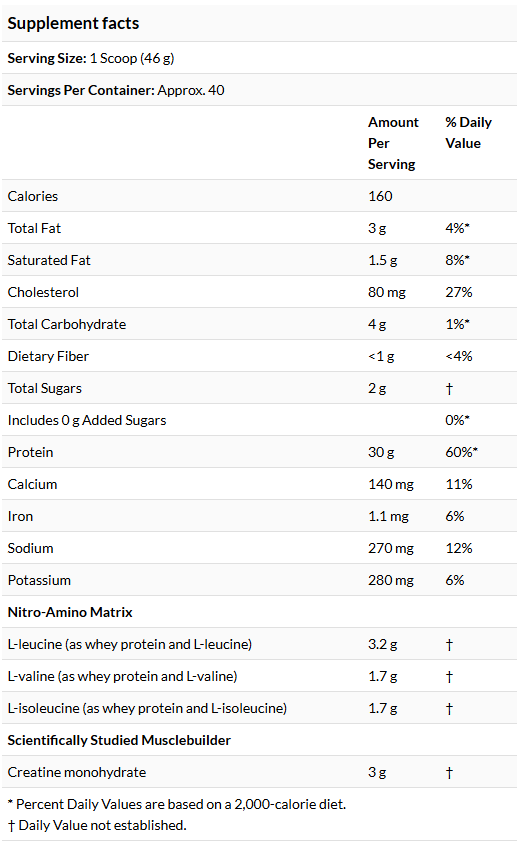Click the Creatine monohydrate row label
The width and height of the screenshot is (532, 841).
click(x=77, y=772)
